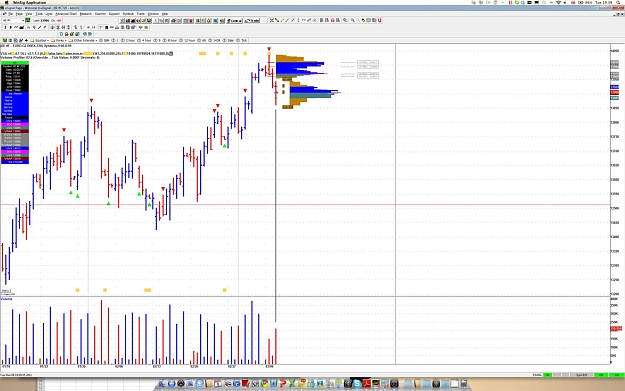Open the Scanner menu
This screenshot has width=625, height=391.
pos(100,14)
